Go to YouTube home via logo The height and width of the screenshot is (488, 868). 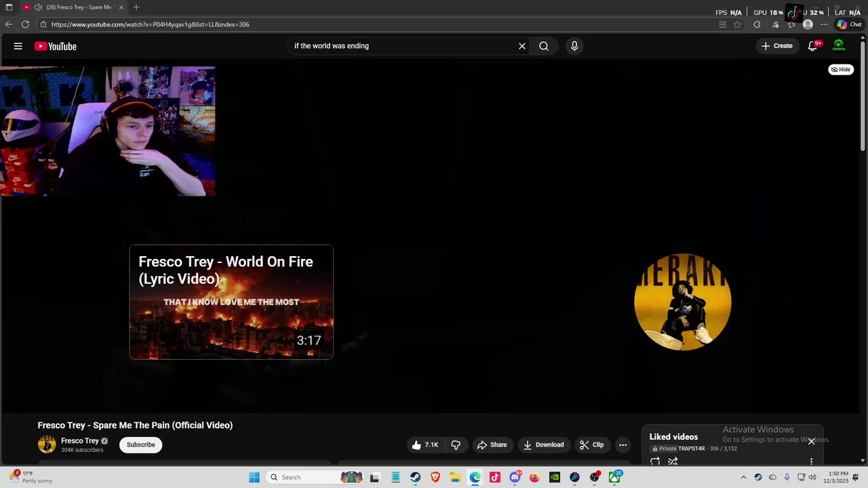coord(56,46)
